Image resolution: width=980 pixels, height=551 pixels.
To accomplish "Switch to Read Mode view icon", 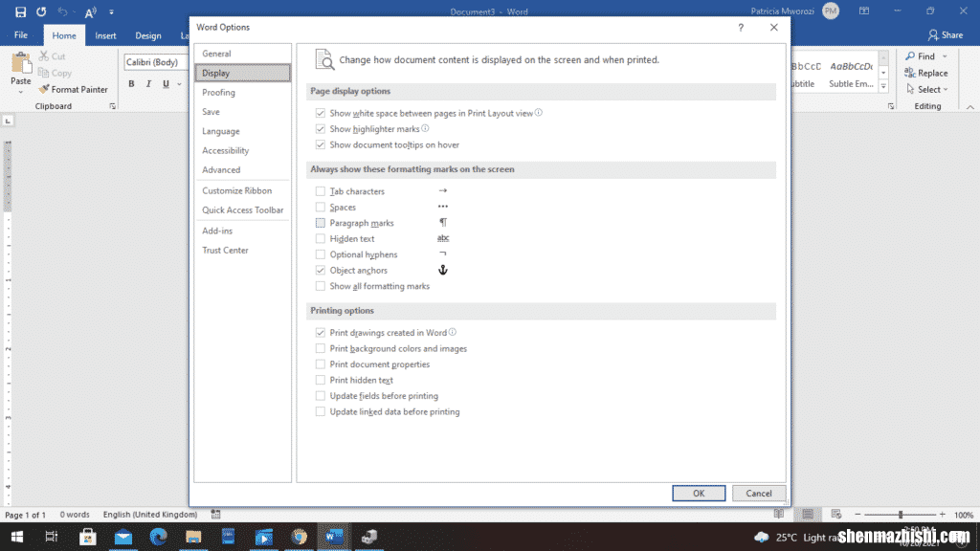I will 779,514.
